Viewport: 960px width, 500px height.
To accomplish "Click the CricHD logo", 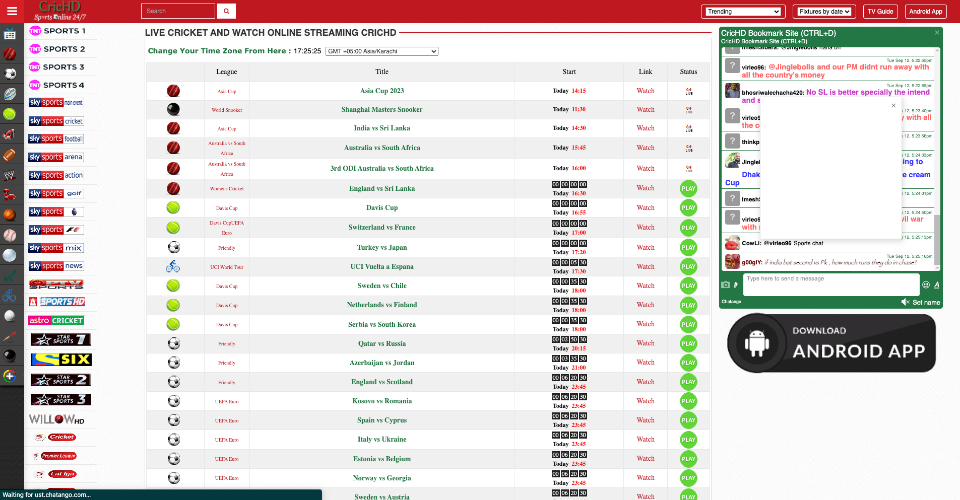I will click(x=59, y=11).
